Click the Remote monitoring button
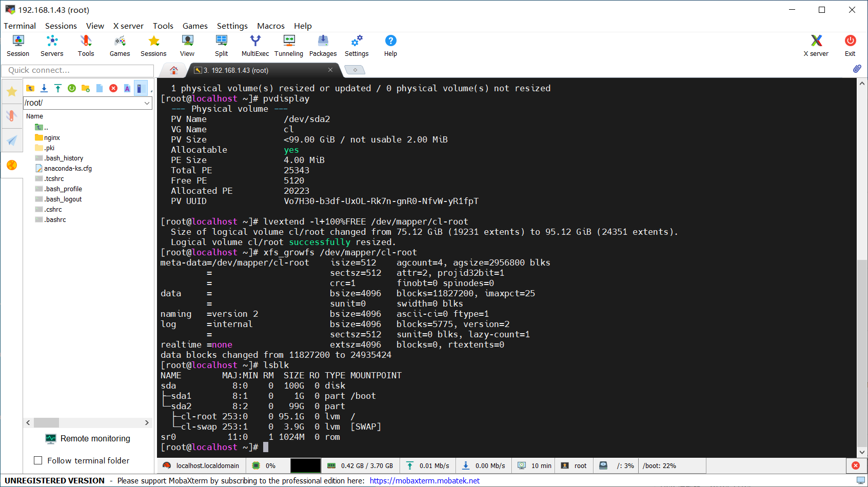 point(88,438)
